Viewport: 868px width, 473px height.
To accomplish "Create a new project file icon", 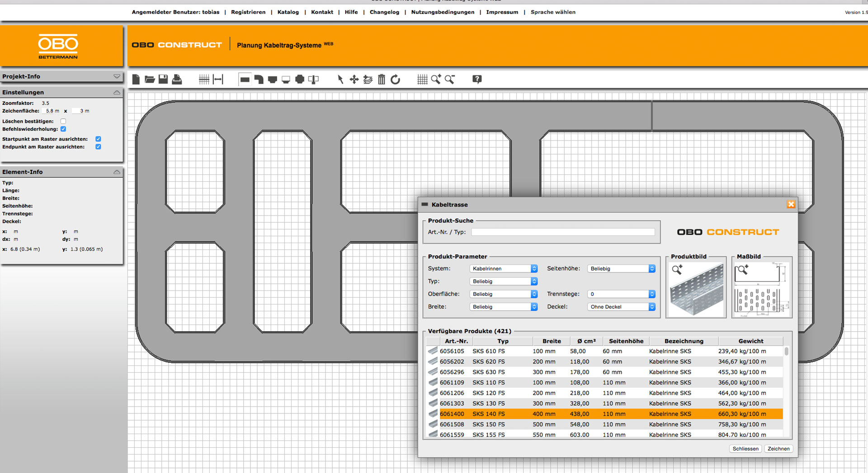I will [136, 80].
